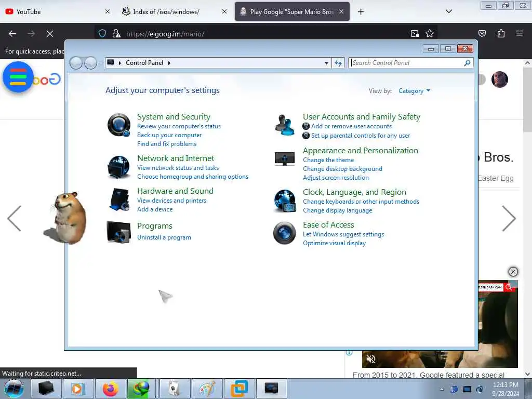Open Programs category icon
The width and height of the screenshot is (532, 399).
[x=119, y=232]
